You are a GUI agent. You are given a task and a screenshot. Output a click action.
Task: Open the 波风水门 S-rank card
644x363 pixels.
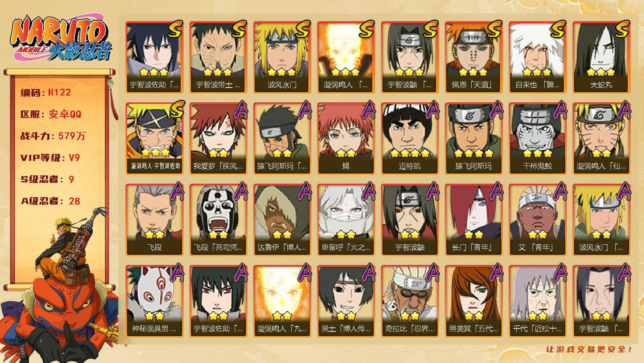[x=282, y=57]
